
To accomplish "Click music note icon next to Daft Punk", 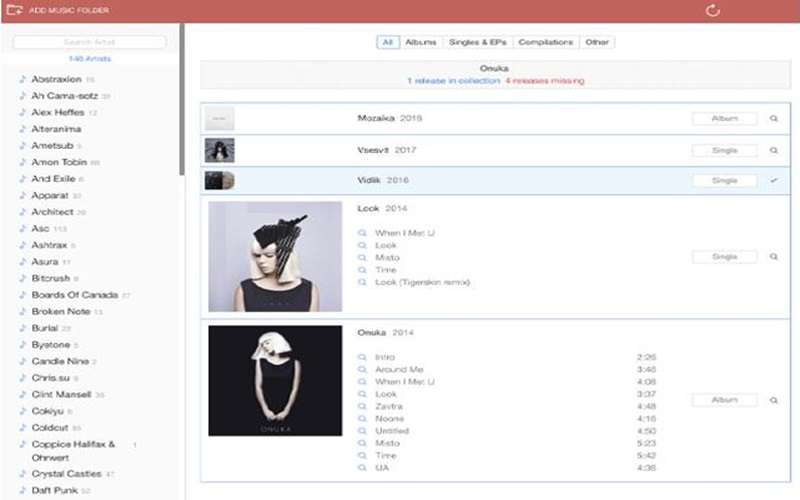I will (22, 490).
